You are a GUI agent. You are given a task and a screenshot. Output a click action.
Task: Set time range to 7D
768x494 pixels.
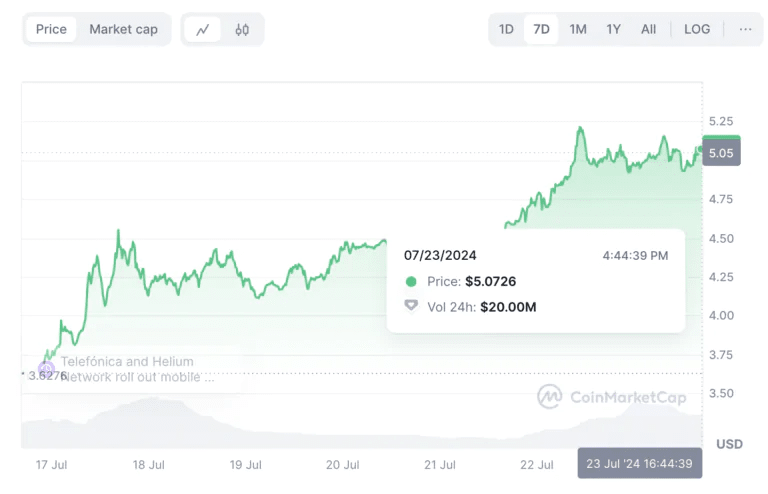tap(541, 29)
